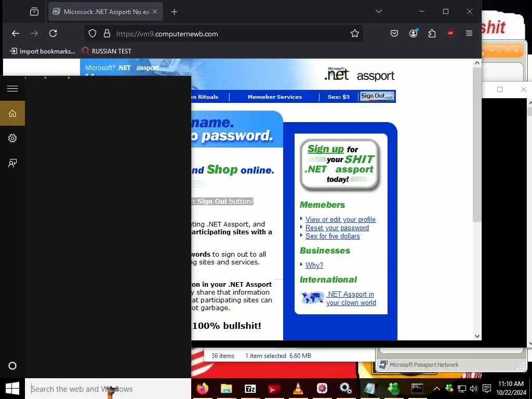
Task: Open the RUSSIAN TEST bookmark
Action: coord(107,51)
